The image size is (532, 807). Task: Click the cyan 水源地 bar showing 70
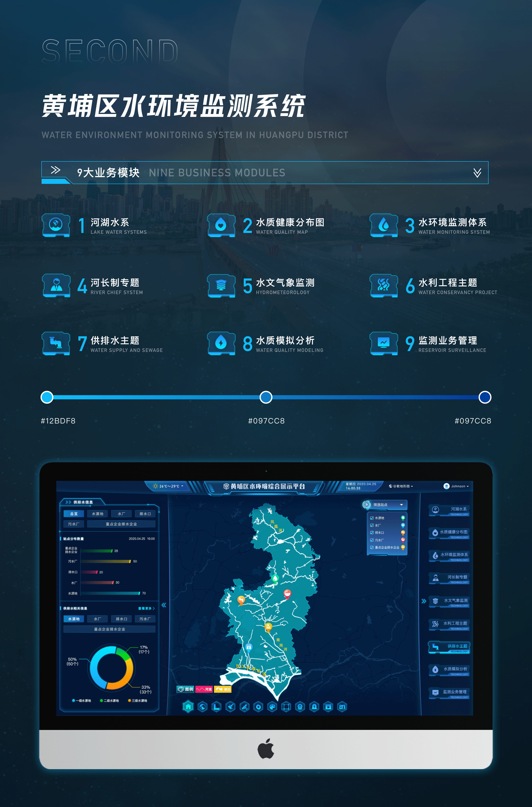point(110,593)
